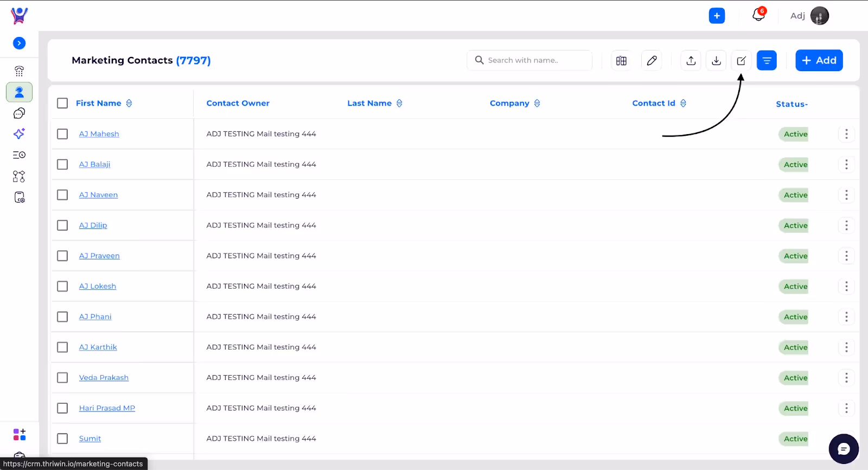Expand the sidebar with blue arrow button
The height and width of the screenshot is (470, 868).
tap(19, 43)
